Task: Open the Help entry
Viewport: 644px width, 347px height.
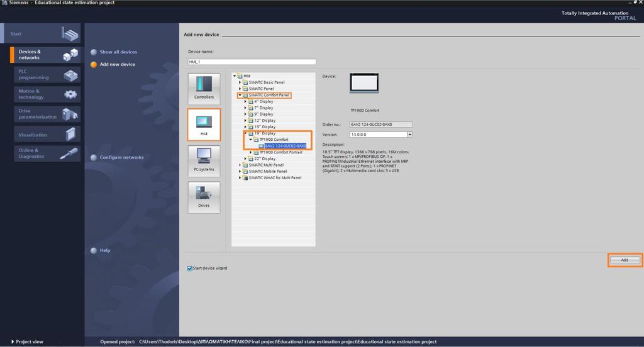Action: (x=101, y=250)
